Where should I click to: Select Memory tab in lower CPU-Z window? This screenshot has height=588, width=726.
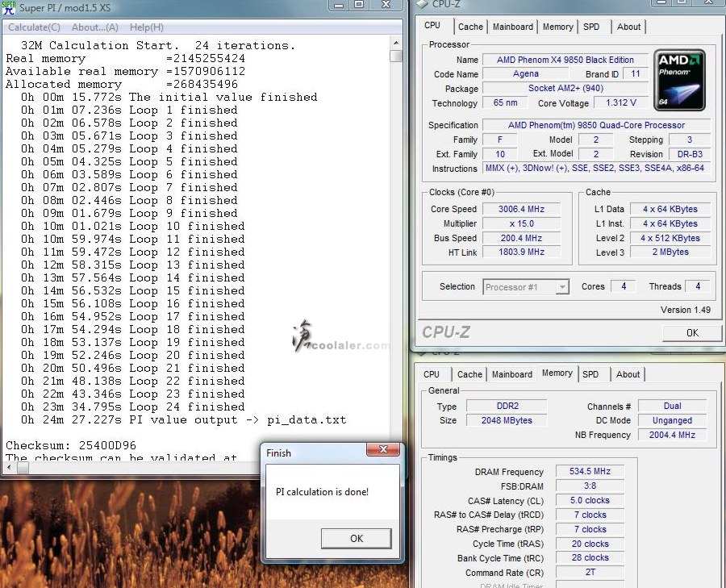point(557,373)
